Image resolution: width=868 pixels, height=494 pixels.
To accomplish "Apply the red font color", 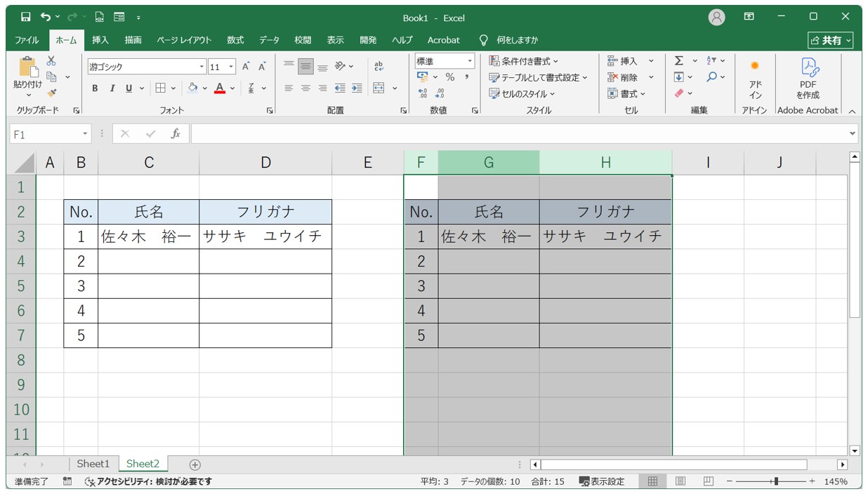I will (220, 88).
